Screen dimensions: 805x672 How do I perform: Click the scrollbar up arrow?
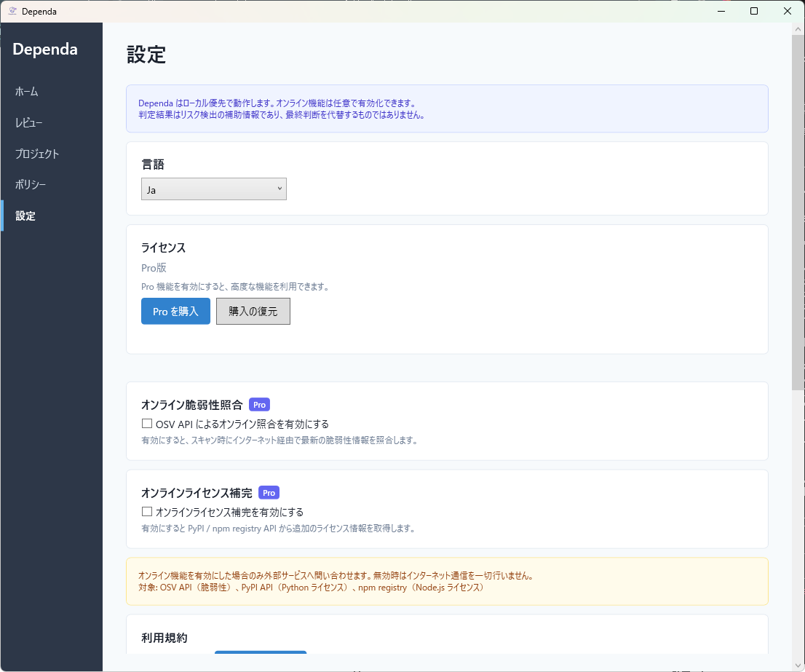798,28
